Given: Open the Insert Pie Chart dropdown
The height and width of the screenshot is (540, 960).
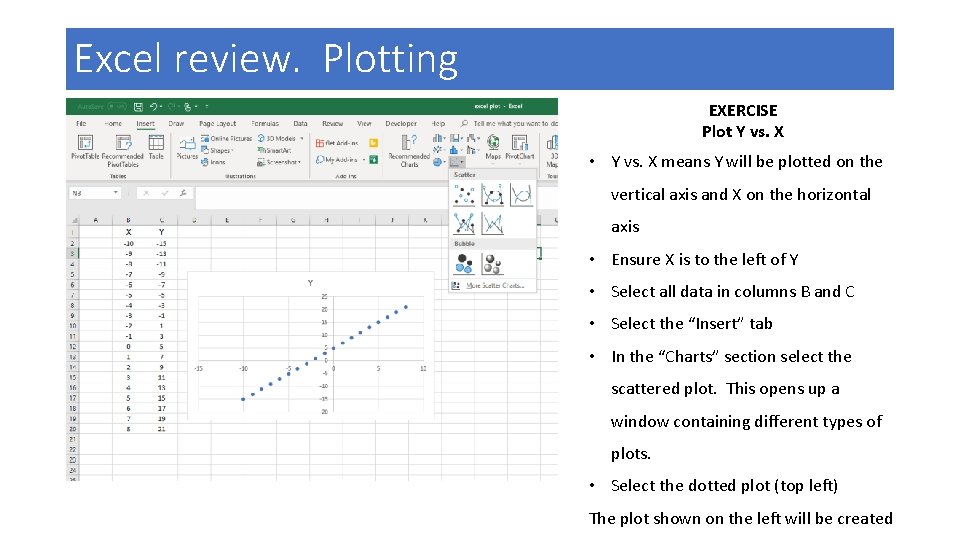Looking at the screenshot, I should (438, 162).
